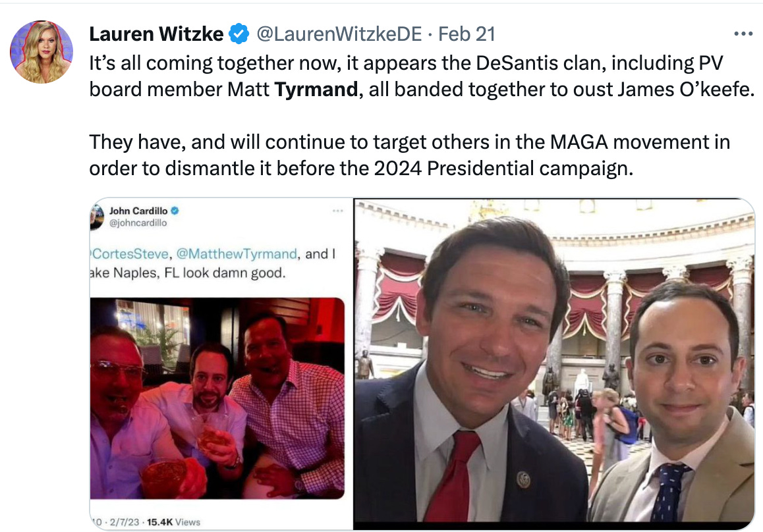Click the bolded word Tyrmand in tweet
Image resolution: width=763 pixels, height=532 pixels.
point(316,90)
